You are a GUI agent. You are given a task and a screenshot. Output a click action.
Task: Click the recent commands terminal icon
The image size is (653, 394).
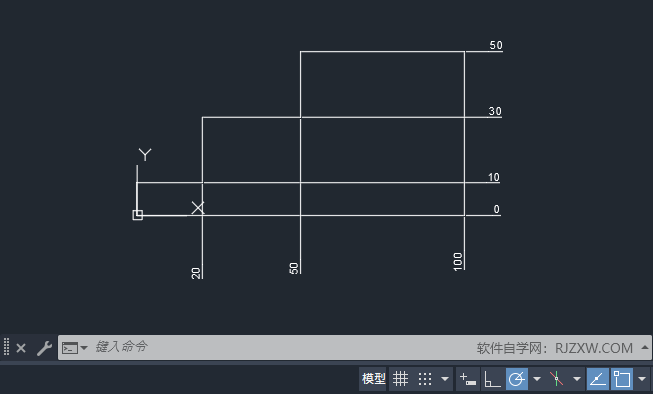(x=70, y=348)
